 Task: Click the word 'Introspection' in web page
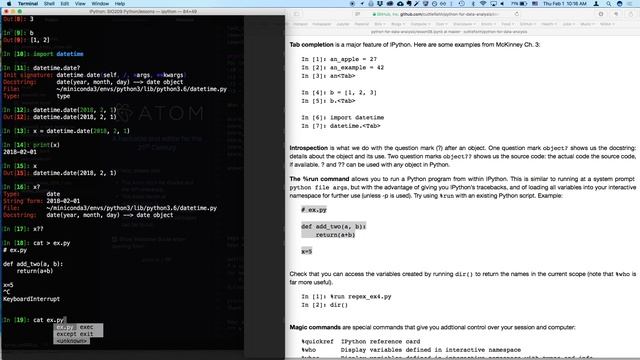309,148
